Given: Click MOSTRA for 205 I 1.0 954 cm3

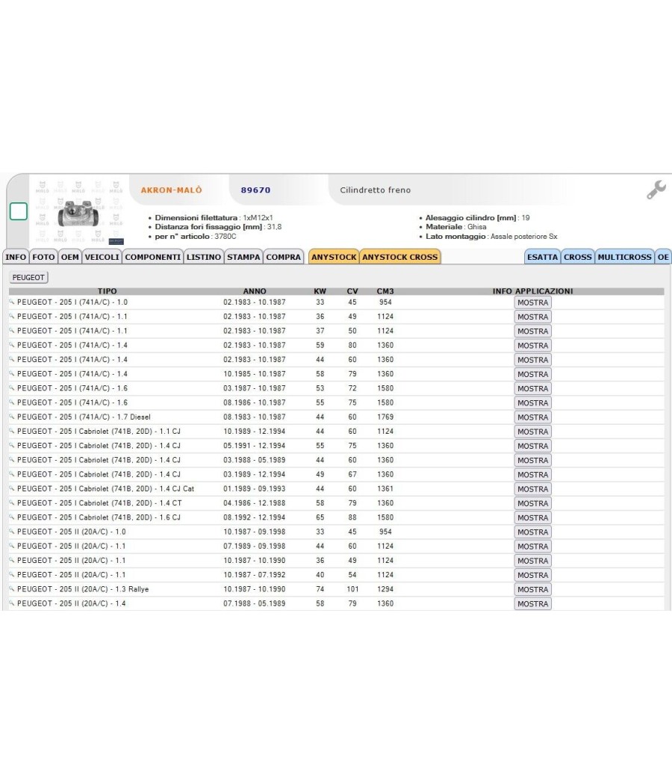Looking at the screenshot, I should pos(533,302).
